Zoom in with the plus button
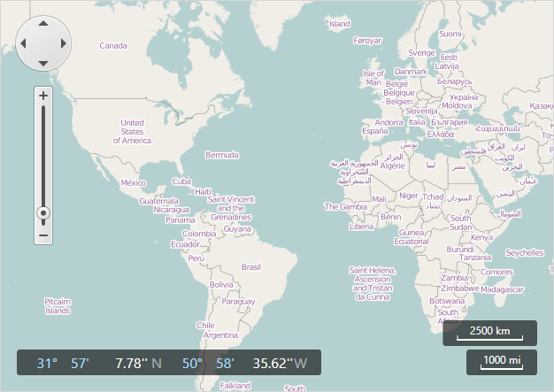 pyautogui.click(x=43, y=96)
